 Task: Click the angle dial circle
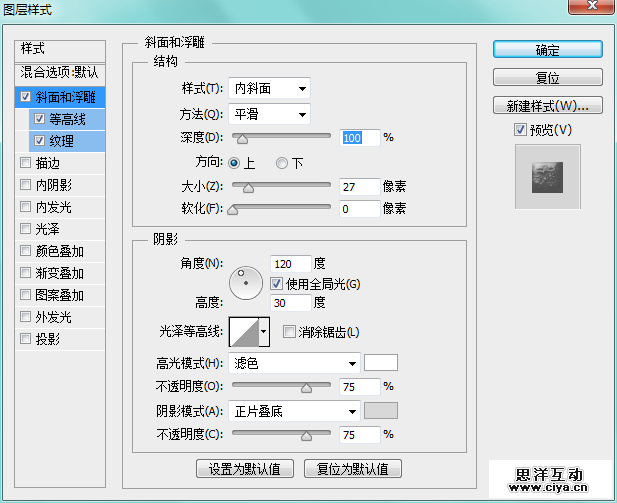point(245,282)
